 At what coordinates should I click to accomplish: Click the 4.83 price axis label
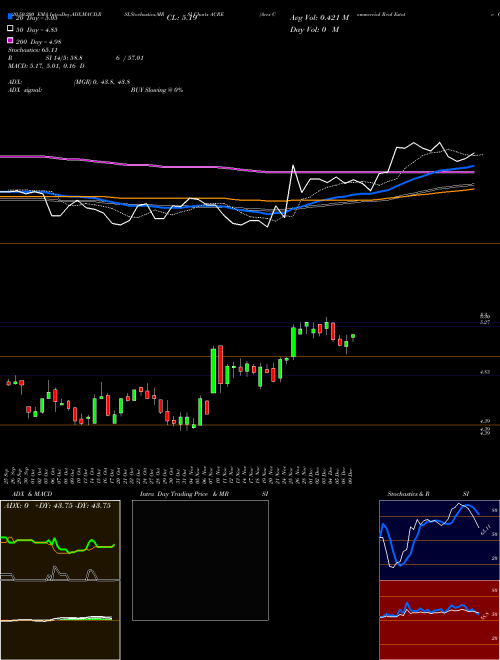tap(485, 372)
